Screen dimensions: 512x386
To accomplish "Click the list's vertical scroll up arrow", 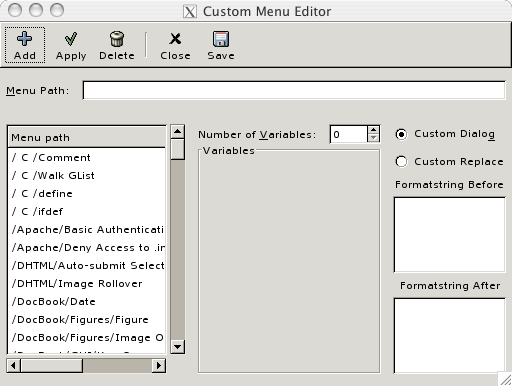I will 177,132.
